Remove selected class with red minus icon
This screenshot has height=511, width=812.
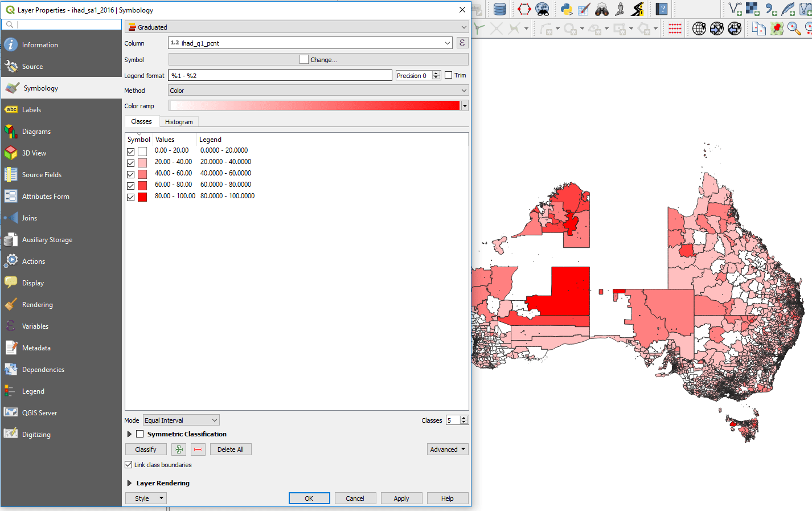click(198, 449)
